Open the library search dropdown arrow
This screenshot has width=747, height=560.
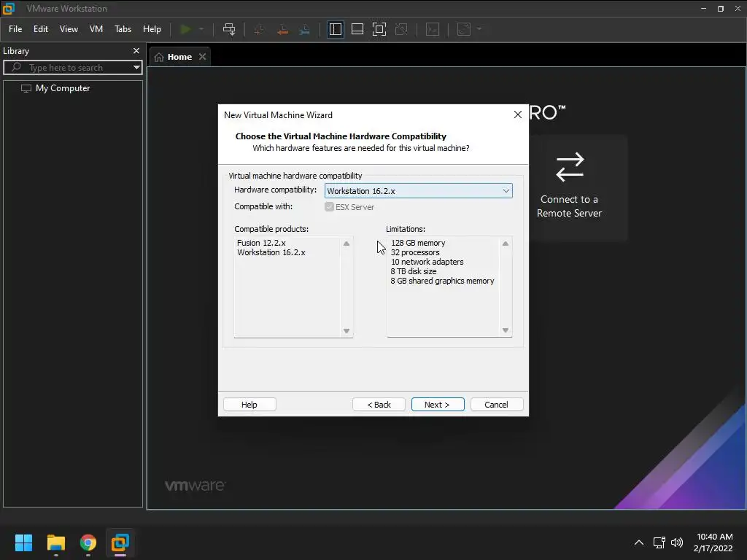click(136, 68)
